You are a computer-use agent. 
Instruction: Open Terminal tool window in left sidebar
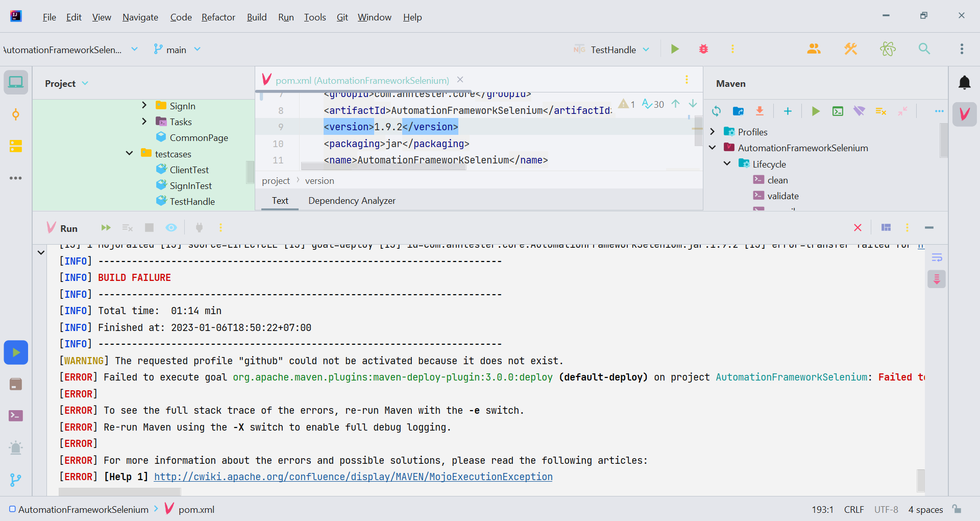tap(16, 416)
